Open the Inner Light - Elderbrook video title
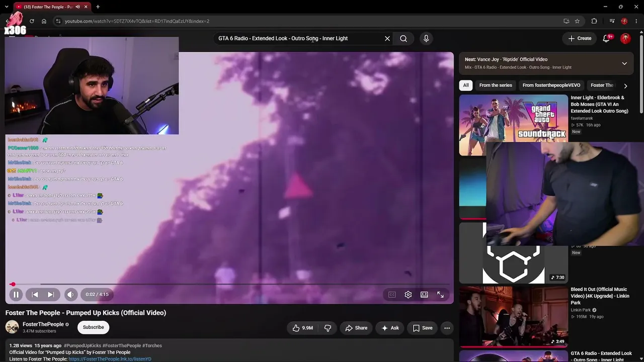The height and width of the screenshot is (362, 644). click(x=599, y=104)
